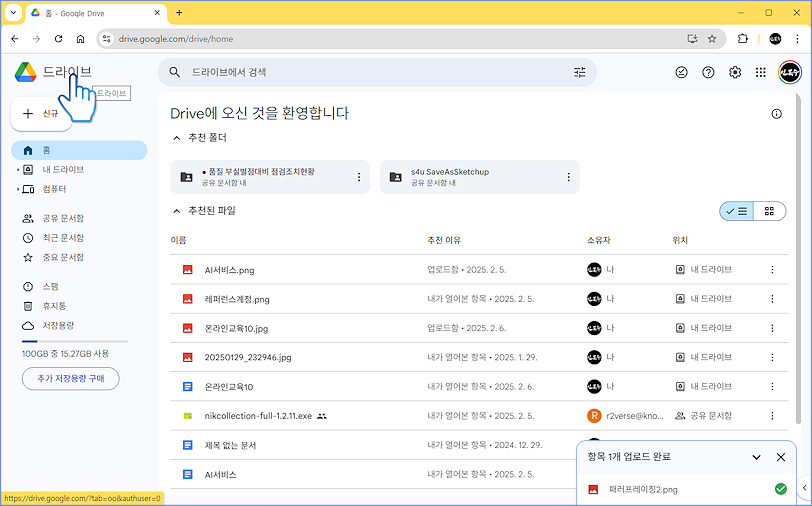The image size is (812, 506).
Task: Reload the page
Action: coord(59,39)
